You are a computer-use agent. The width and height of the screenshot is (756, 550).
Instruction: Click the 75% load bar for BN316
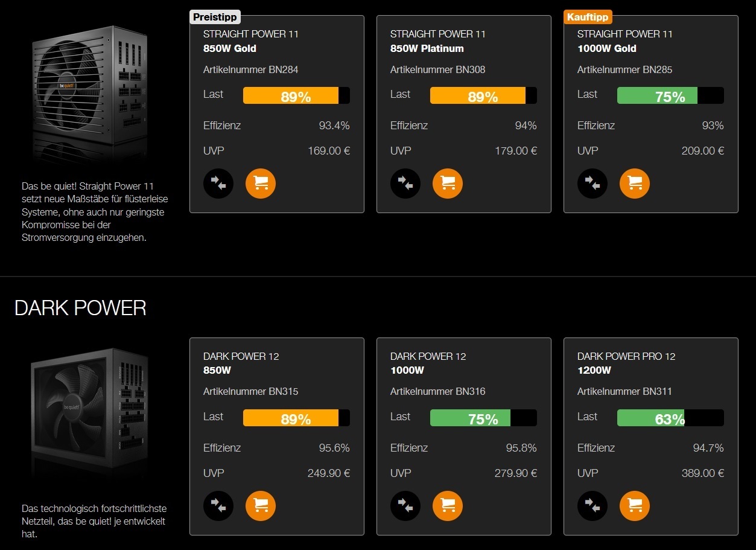point(483,418)
